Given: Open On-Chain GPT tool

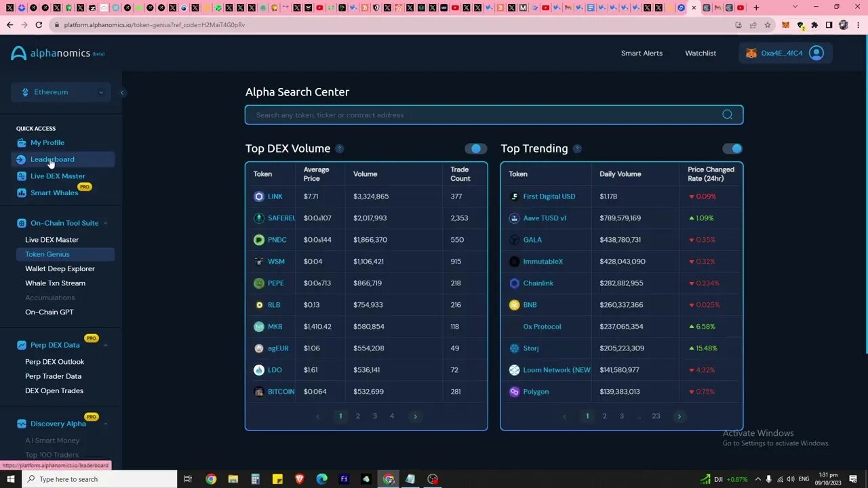Looking at the screenshot, I should tap(49, 312).
